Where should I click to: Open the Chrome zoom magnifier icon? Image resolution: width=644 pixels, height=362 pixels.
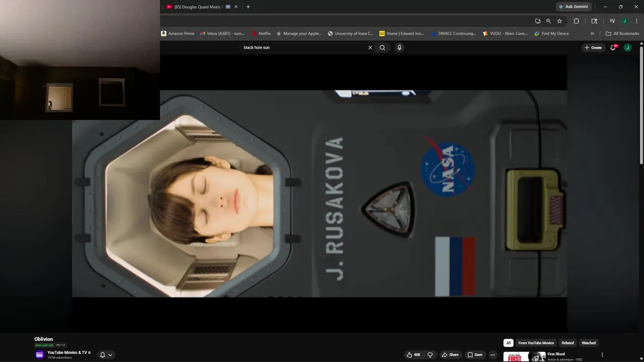point(549,21)
